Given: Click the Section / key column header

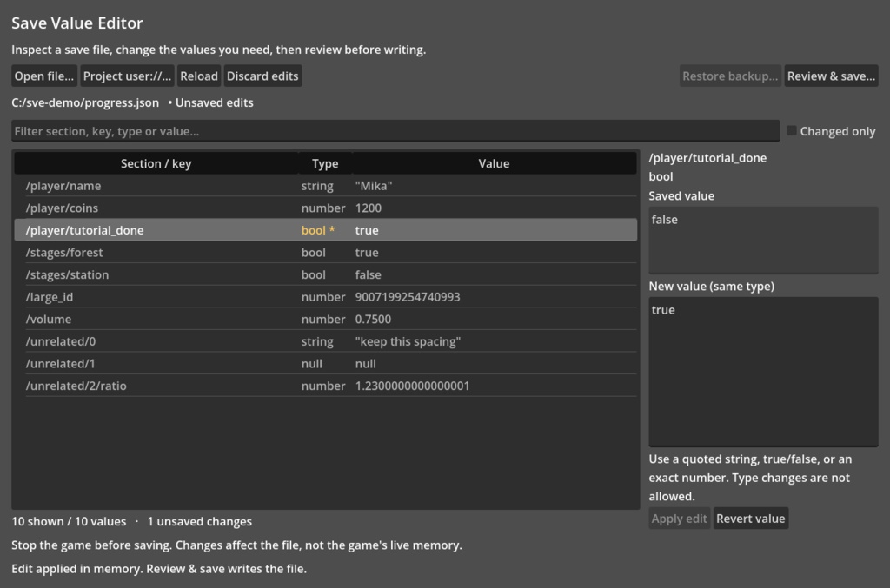Looking at the screenshot, I should coord(156,163).
